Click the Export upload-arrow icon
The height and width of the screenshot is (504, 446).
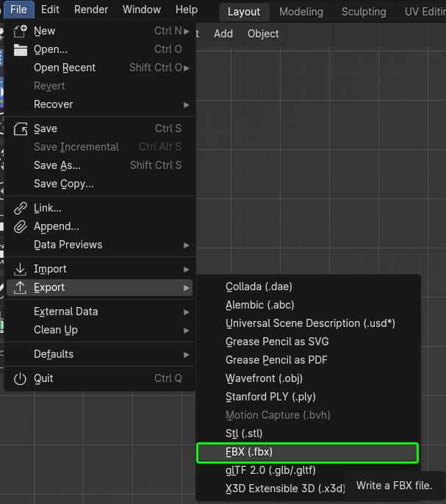click(x=21, y=287)
